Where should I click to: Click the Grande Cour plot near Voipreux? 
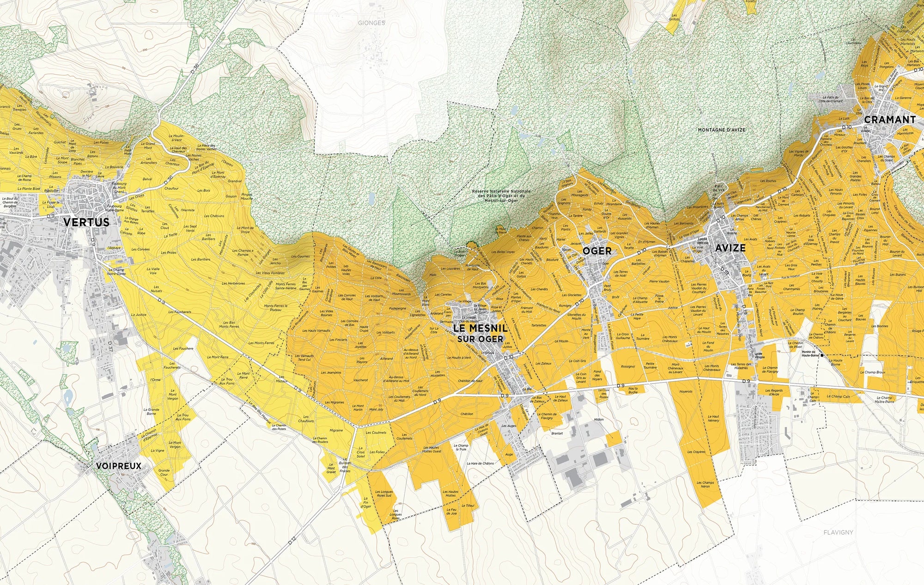tap(164, 473)
